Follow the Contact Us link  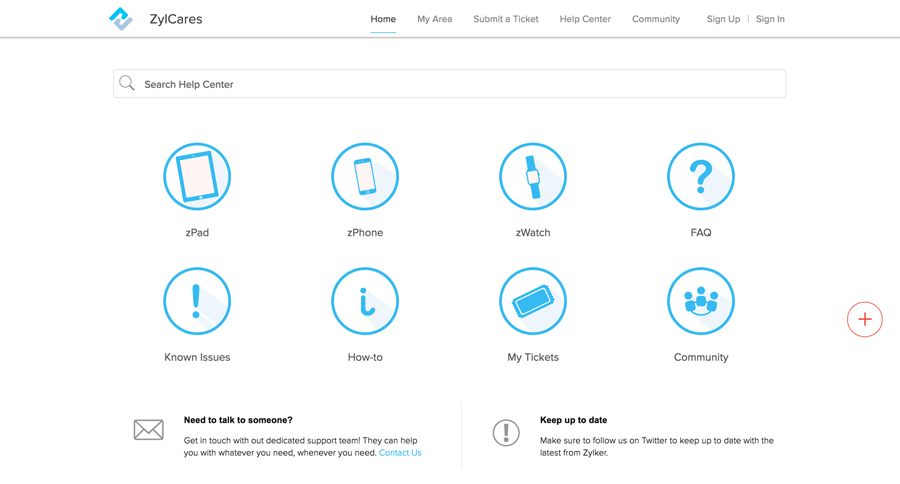tap(400, 453)
